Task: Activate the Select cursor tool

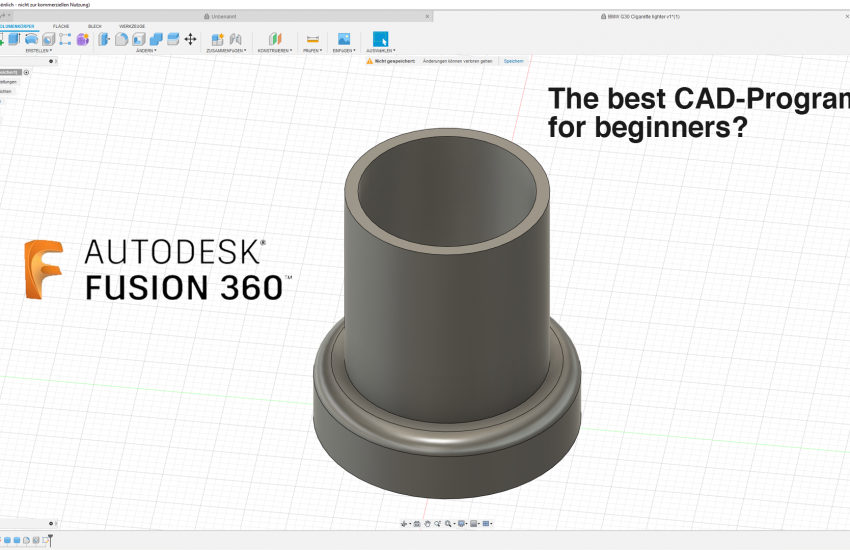Action: point(380,39)
